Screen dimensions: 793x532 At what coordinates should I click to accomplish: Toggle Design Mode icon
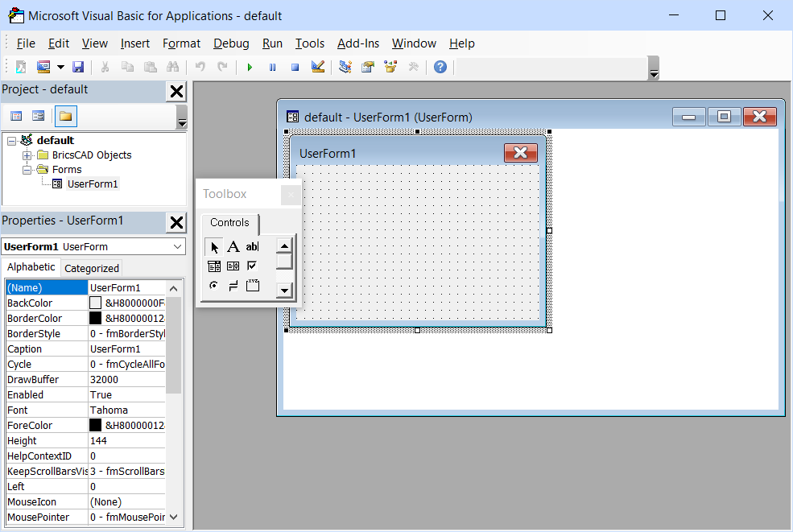click(318, 67)
